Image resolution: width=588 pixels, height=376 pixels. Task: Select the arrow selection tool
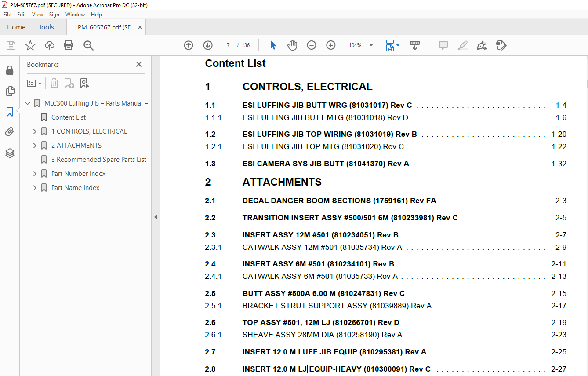point(273,45)
